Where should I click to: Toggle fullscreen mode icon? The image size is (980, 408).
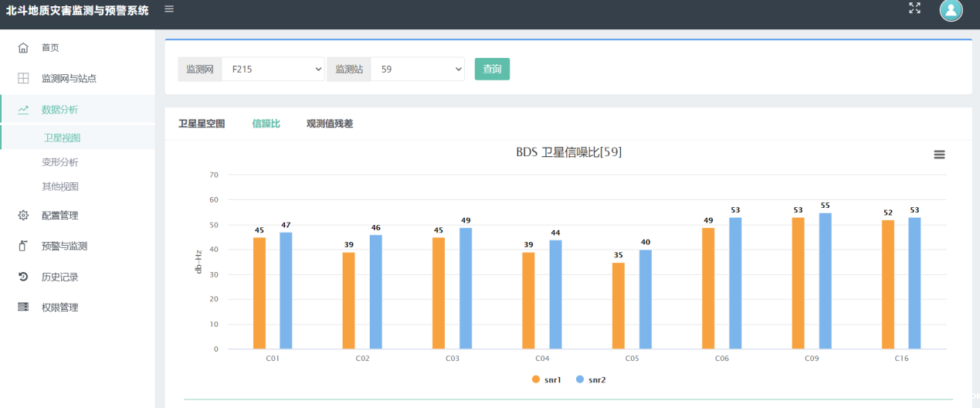click(x=914, y=8)
